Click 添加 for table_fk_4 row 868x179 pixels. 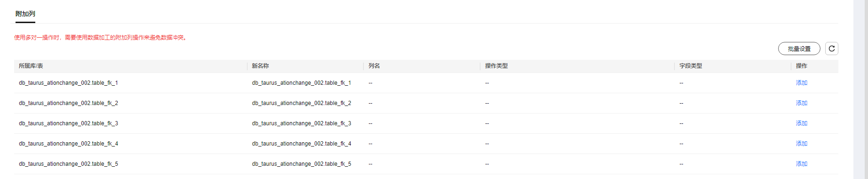coord(801,144)
